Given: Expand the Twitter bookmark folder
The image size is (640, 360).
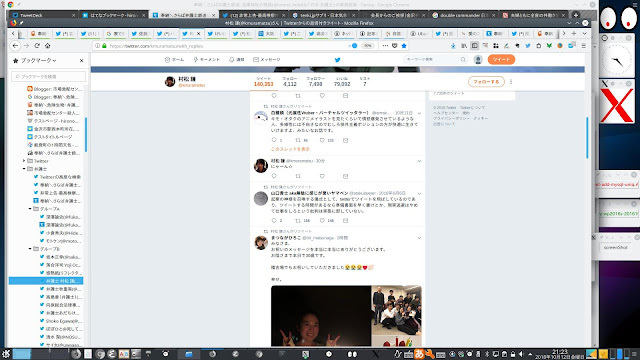Looking at the screenshot, I should pos(24,161).
